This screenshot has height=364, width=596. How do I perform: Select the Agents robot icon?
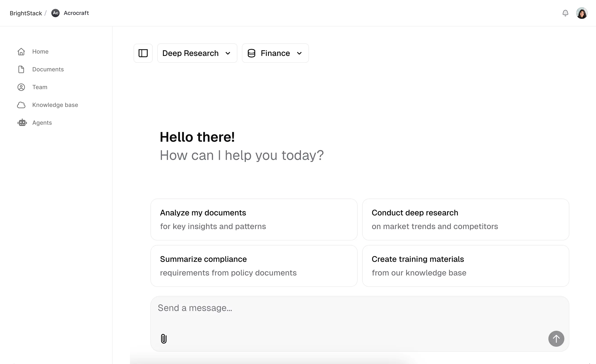tap(22, 123)
